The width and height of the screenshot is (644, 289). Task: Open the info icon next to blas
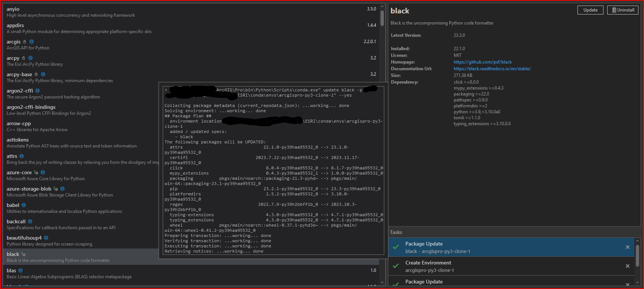click(x=20, y=270)
